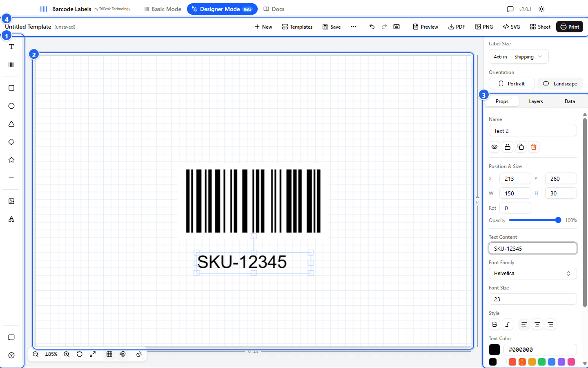
Task: Zoom in the canvas
Action: click(67, 354)
